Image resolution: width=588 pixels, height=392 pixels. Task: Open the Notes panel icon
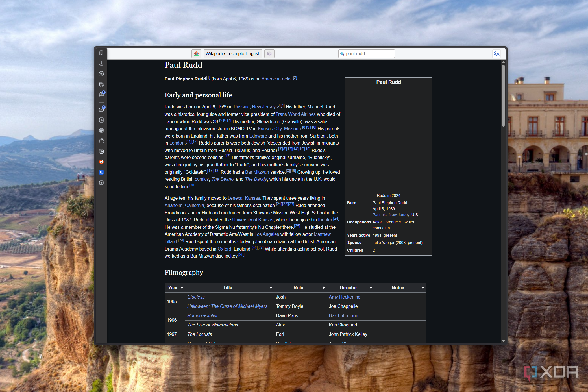pos(101,84)
